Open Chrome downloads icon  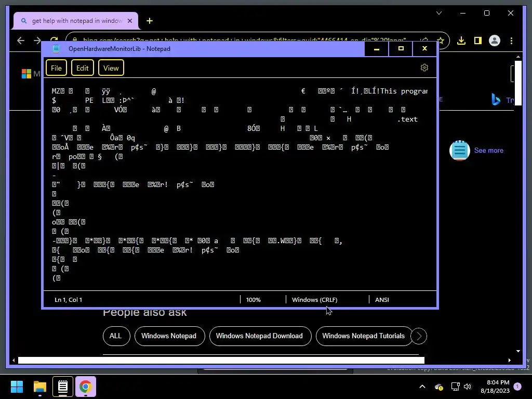coord(461,41)
